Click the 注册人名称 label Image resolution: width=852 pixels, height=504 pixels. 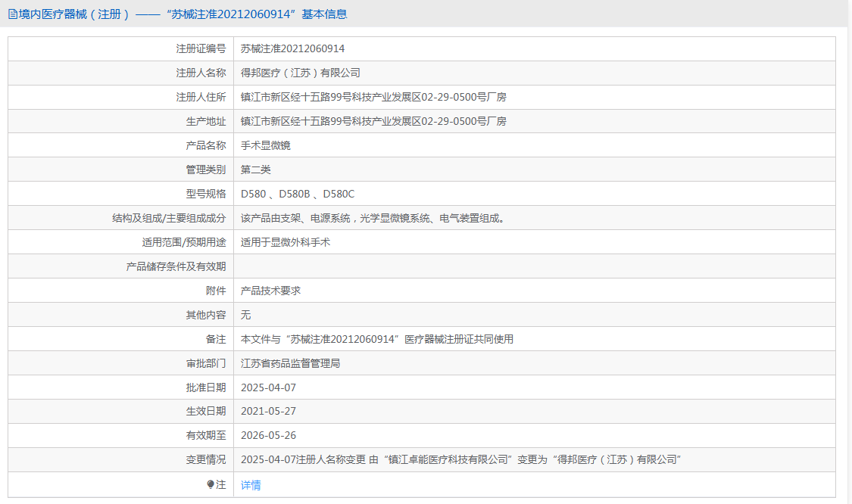pyautogui.click(x=201, y=73)
